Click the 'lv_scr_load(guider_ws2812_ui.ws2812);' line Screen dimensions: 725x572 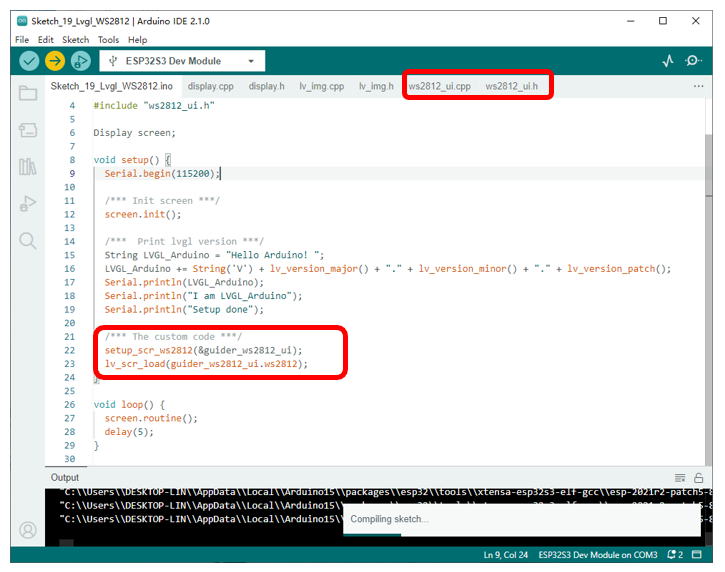(x=206, y=364)
